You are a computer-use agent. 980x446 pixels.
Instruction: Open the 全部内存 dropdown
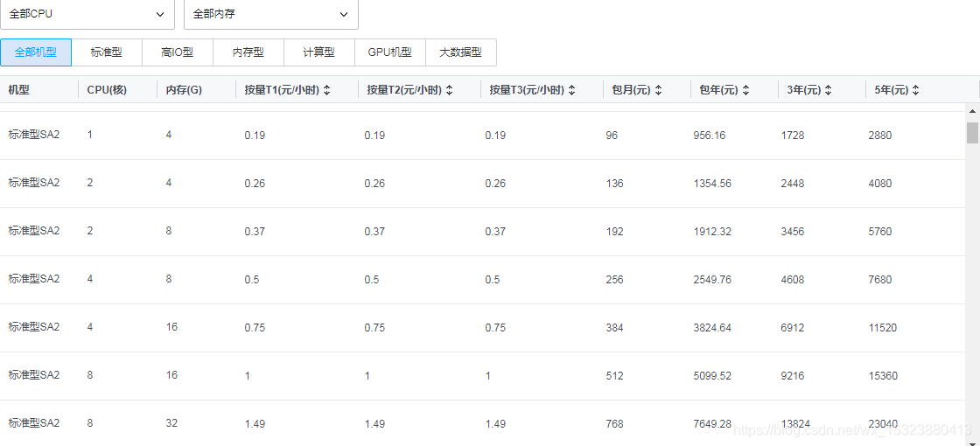271,14
